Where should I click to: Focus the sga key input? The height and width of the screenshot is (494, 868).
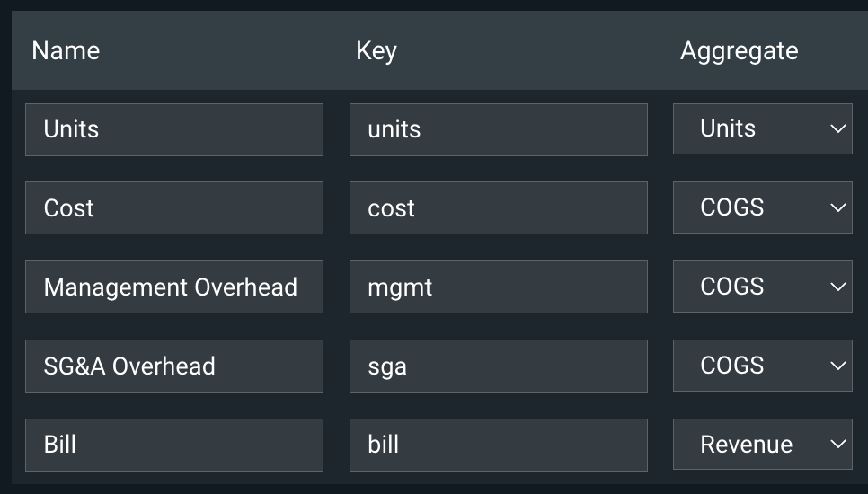point(498,366)
